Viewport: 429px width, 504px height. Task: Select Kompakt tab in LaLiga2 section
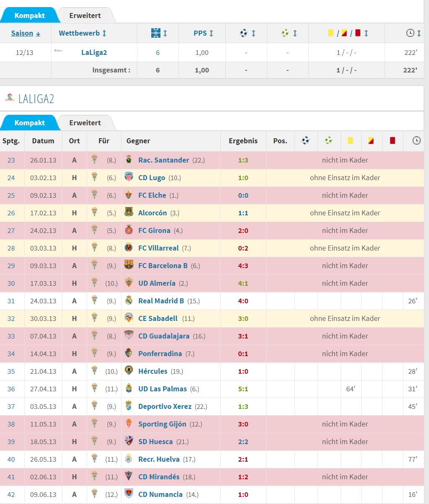29,123
